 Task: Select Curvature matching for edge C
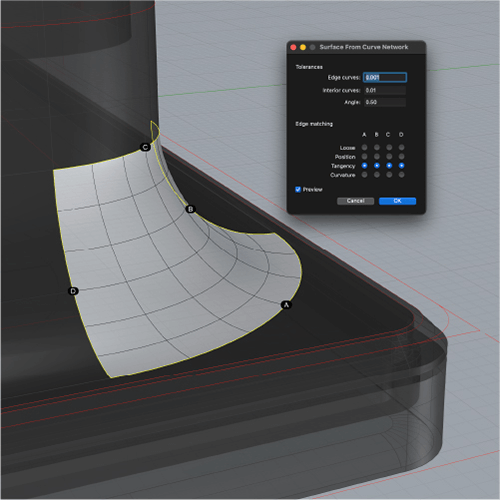click(x=389, y=175)
